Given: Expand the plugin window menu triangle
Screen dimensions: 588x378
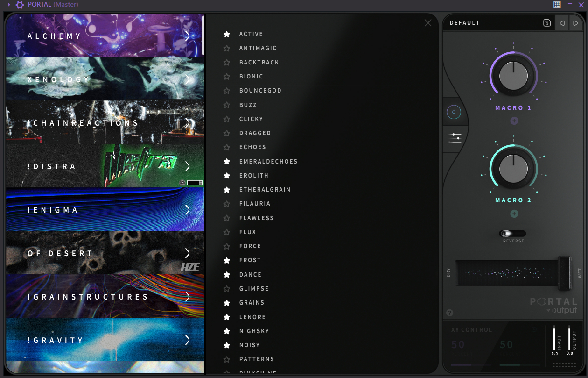Looking at the screenshot, I should (x=9, y=5).
